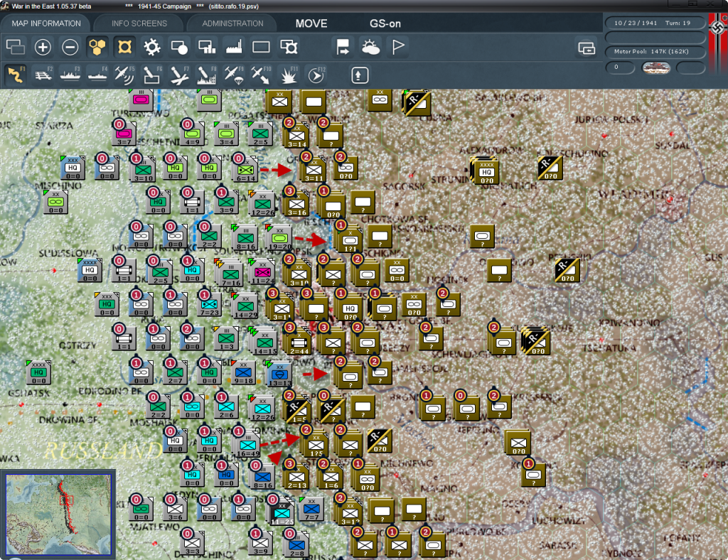728x560 pixels.
Task: Select the German unit marked 7=16
Action: [x=230, y=273]
